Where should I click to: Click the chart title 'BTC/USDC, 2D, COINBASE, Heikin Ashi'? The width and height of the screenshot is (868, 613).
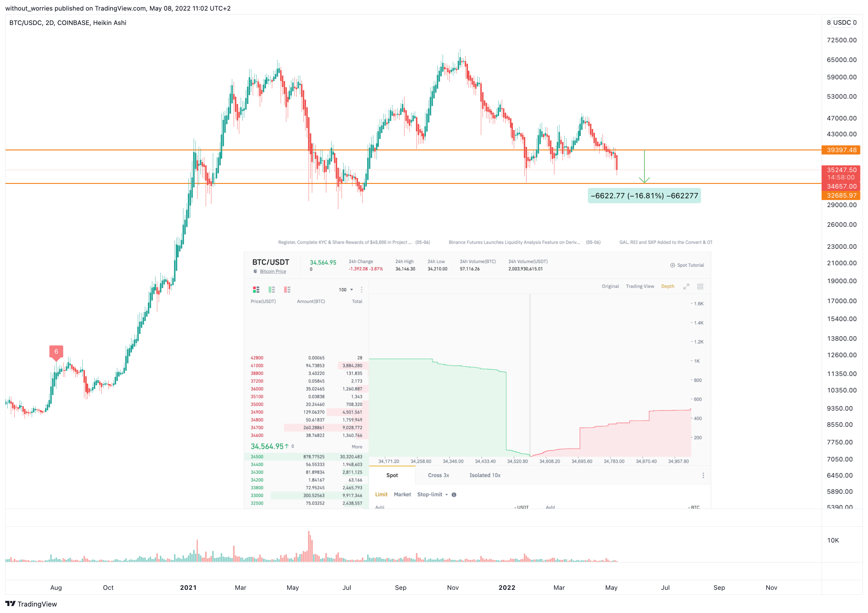pos(68,23)
